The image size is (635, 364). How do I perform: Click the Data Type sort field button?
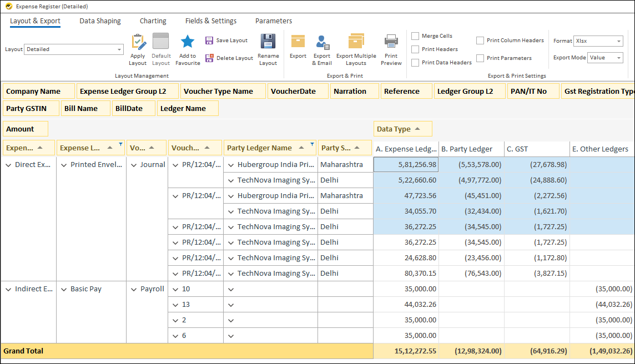click(402, 129)
